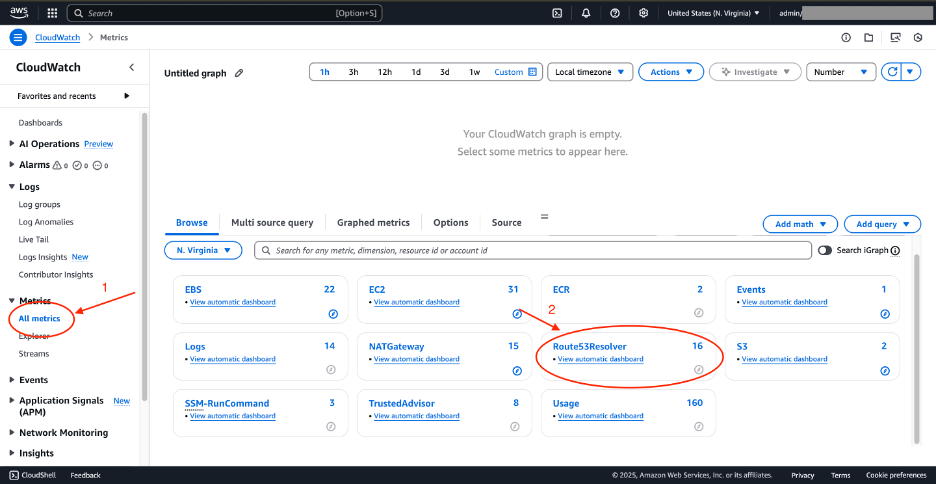
Task: Open the SSM-RunCommand namespace
Action: (x=227, y=403)
